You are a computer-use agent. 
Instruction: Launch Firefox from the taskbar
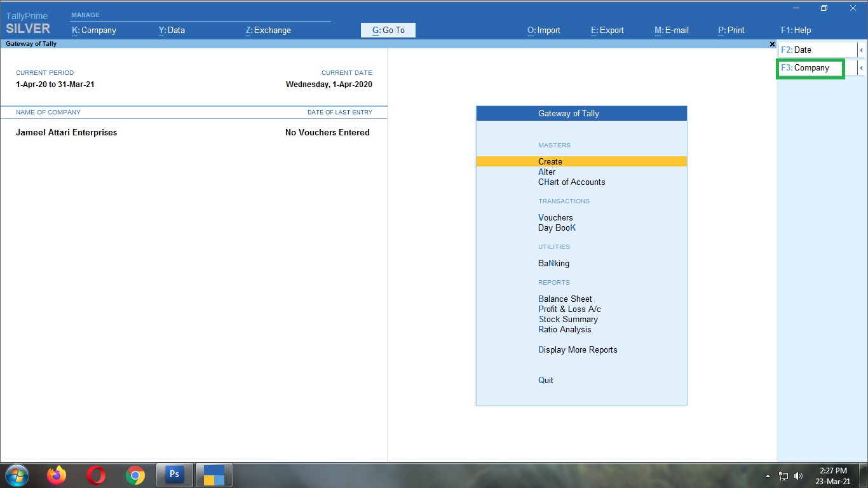tap(57, 475)
